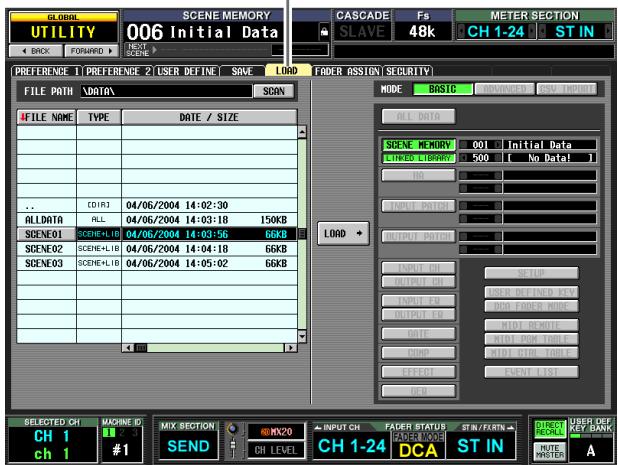Select ADVANCED load mode
Image resolution: width=618 pixels, height=465 pixels.
pyautogui.click(x=504, y=89)
